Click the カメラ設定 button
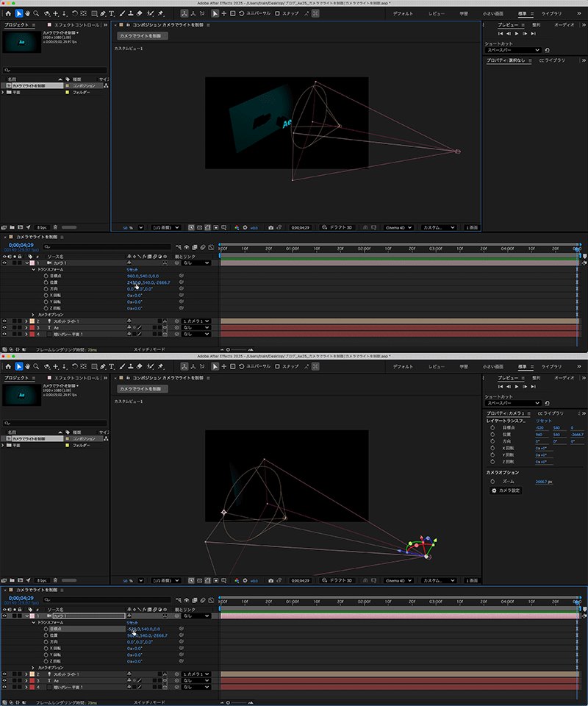The image size is (588, 706). coord(507,491)
